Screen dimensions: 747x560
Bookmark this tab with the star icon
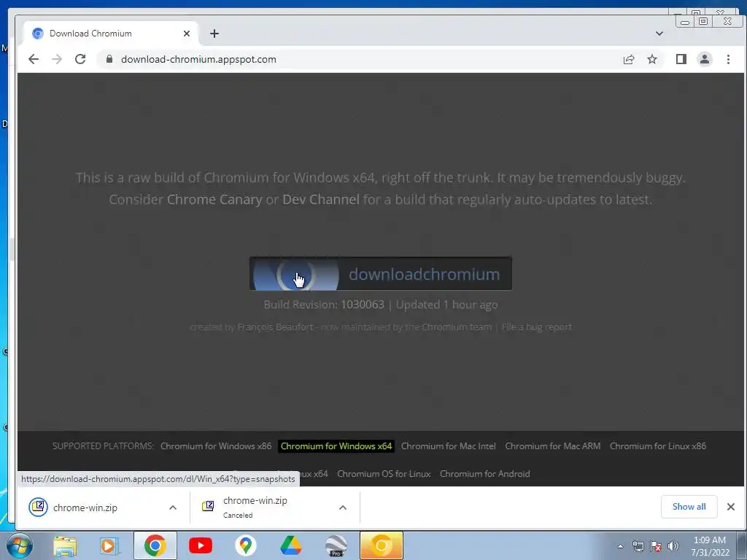(652, 59)
